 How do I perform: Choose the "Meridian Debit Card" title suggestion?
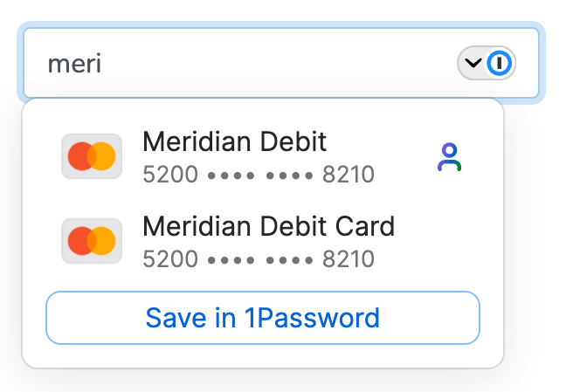point(268,226)
